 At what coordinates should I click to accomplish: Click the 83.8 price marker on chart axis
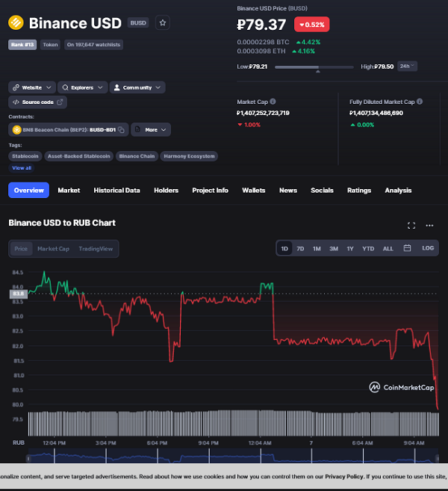pos(19,294)
